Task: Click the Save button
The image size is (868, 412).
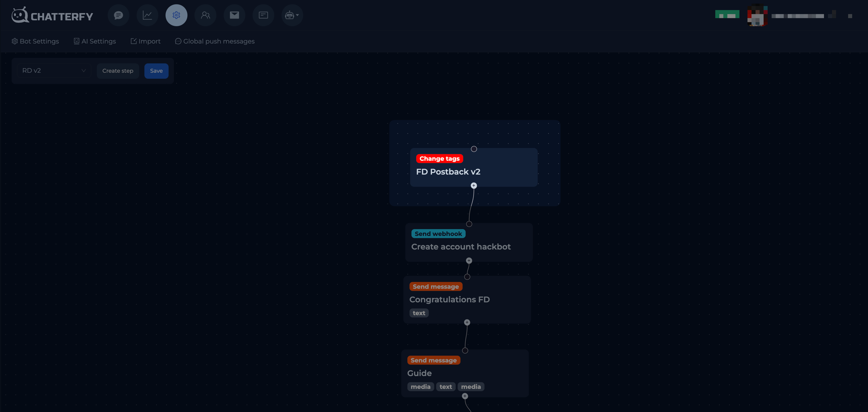Action: pyautogui.click(x=156, y=71)
